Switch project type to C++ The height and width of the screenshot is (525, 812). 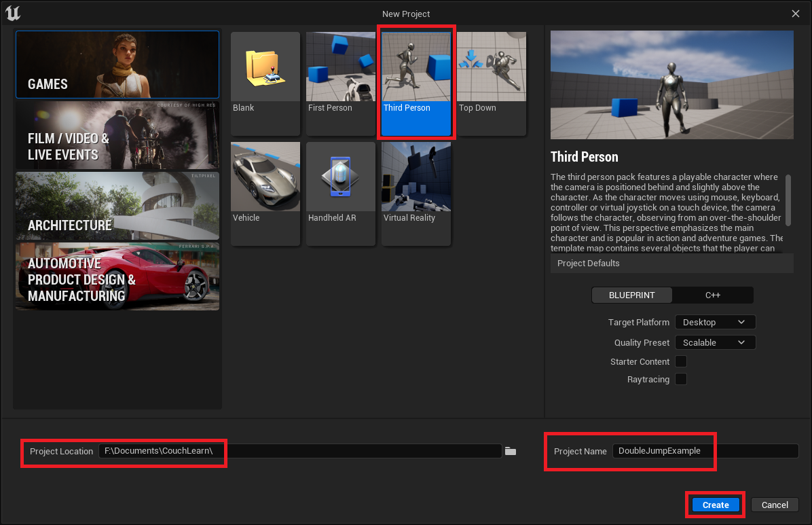713,295
